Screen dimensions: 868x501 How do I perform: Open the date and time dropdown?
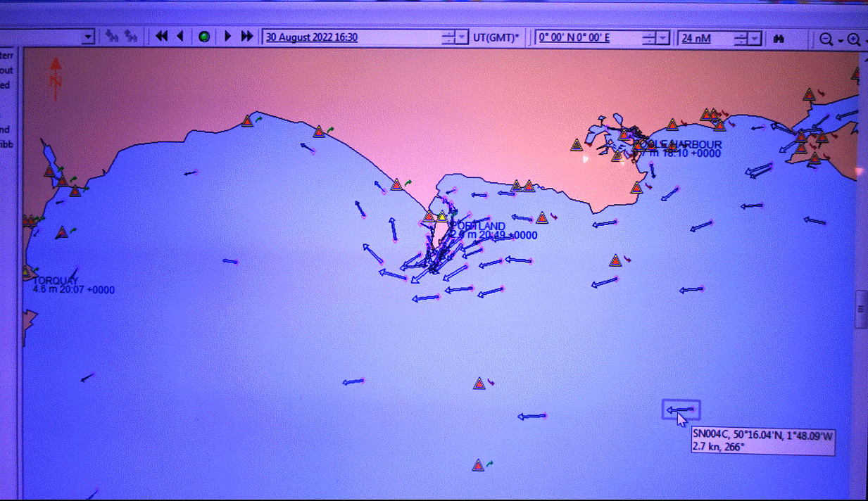[461, 38]
